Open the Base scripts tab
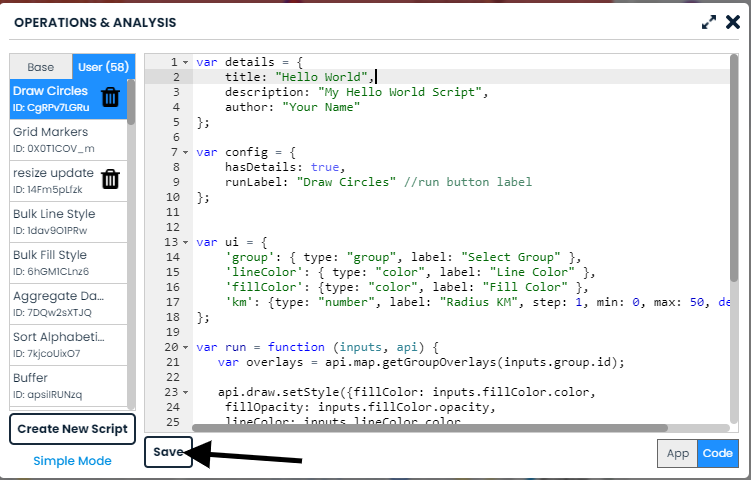 point(41,67)
